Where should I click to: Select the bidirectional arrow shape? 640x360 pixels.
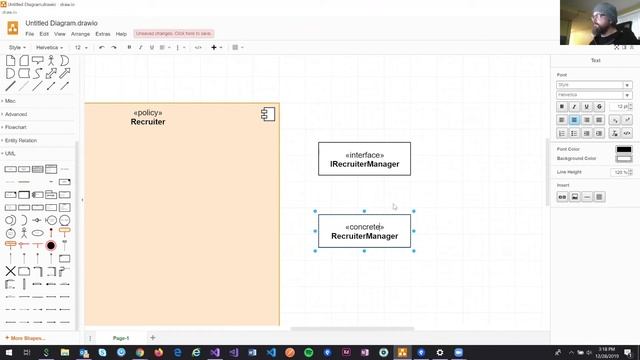pyautogui.click(x=51, y=73)
